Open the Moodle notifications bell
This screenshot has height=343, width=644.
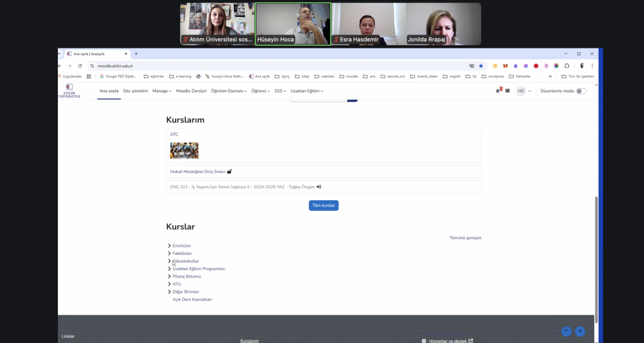(497, 91)
